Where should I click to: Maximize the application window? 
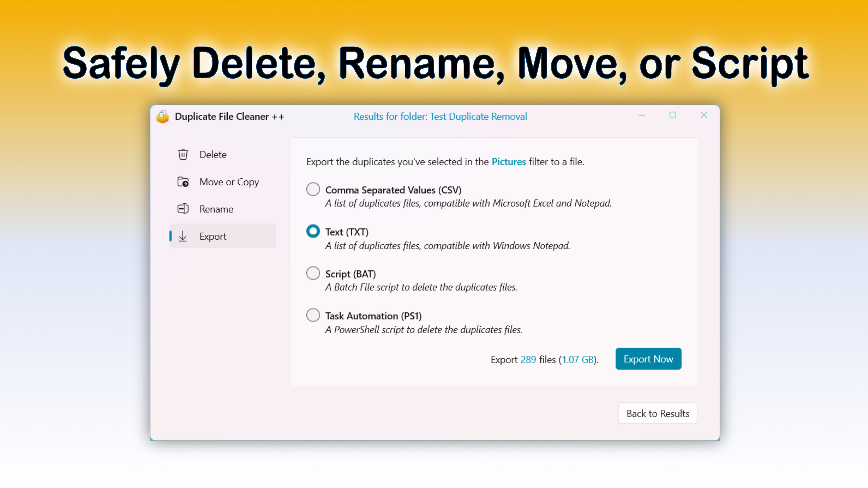pos(672,115)
